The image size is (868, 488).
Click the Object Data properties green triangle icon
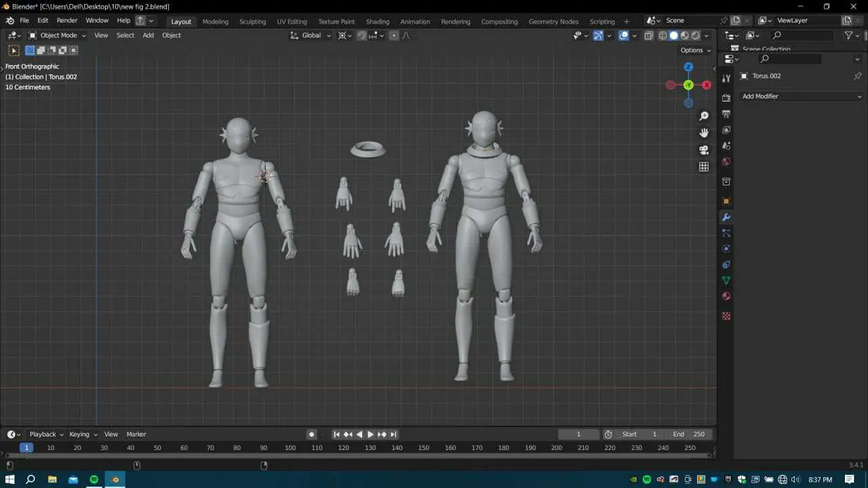(x=726, y=281)
